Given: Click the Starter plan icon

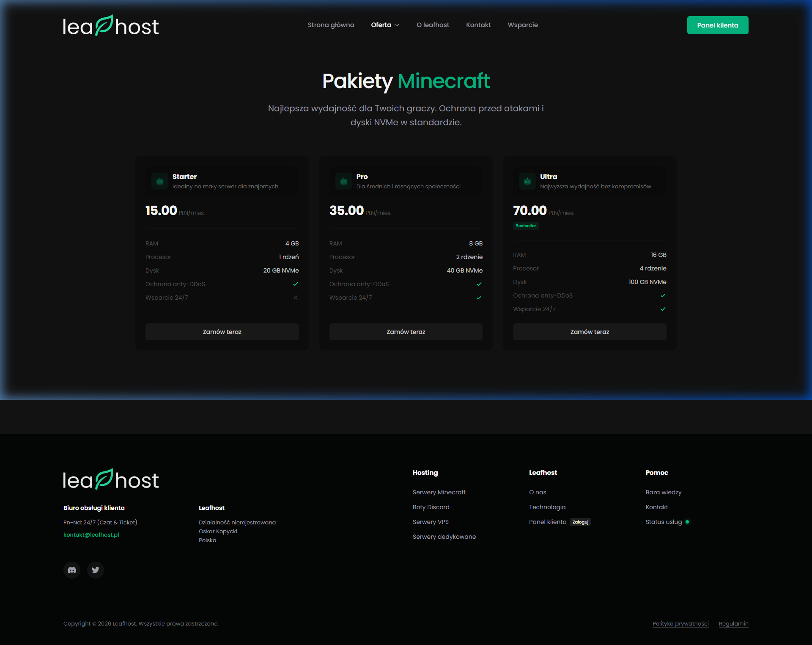Looking at the screenshot, I should pos(160,181).
